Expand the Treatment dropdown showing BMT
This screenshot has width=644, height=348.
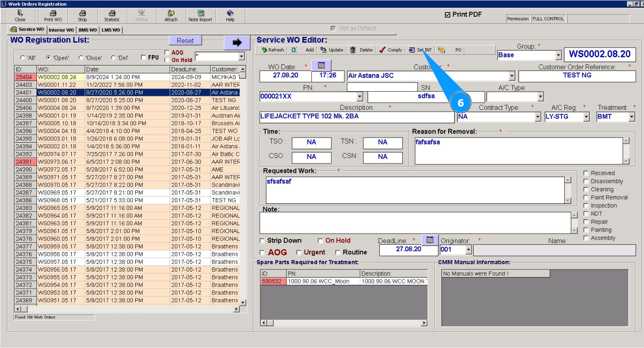[x=631, y=117]
